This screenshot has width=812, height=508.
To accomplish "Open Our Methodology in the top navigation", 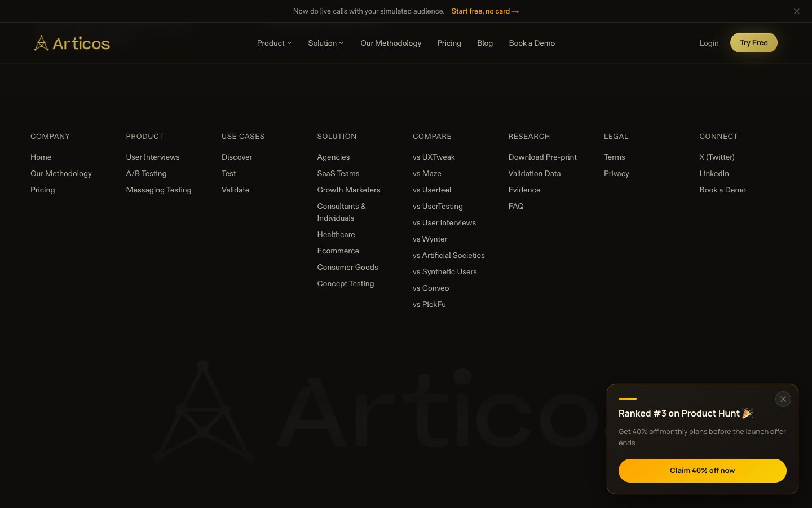I will 391,43.
